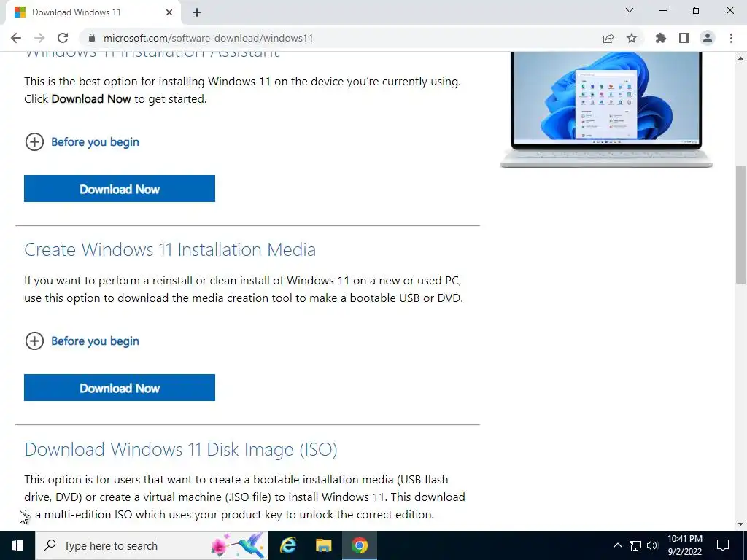Image resolution: width=747 pixels, height=560 pixels.
Task: Expand Before you begin under Installation Media
Action: [x=82, y=341]
